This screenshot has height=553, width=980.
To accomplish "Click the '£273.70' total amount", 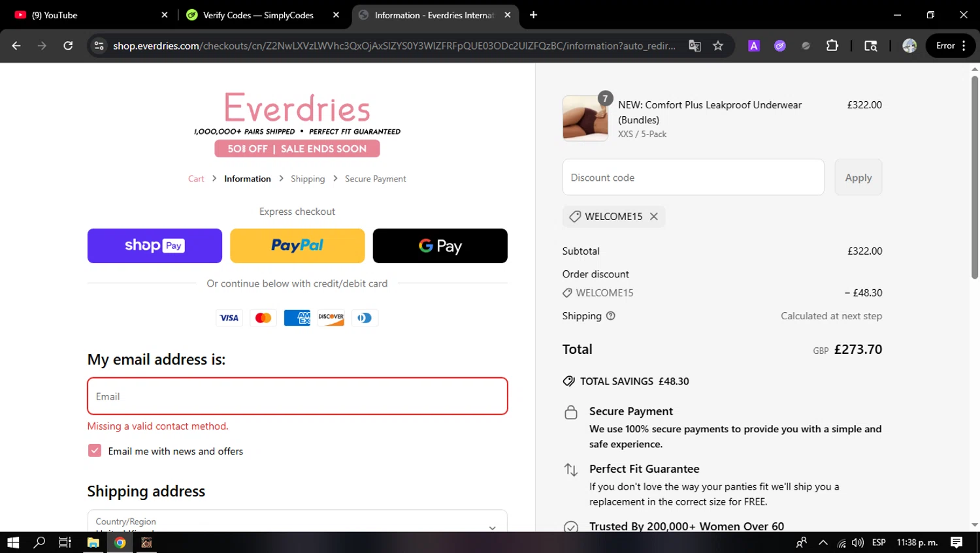I will pos(858,349).
